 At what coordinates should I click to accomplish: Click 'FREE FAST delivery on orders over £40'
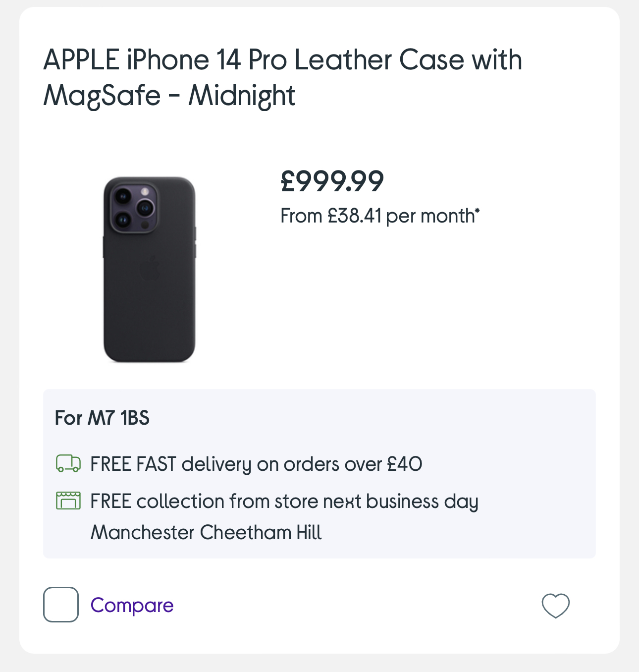pyautogui.click(x=256, y=464)
